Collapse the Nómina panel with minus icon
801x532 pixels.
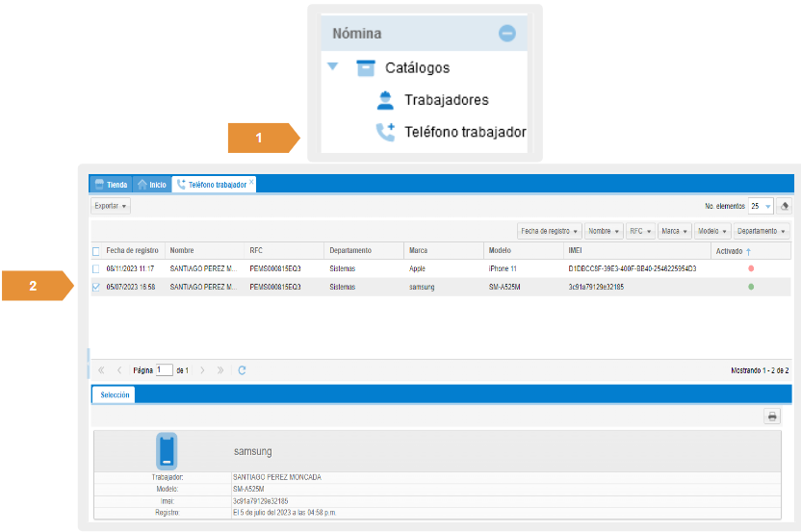click(506, 34)
